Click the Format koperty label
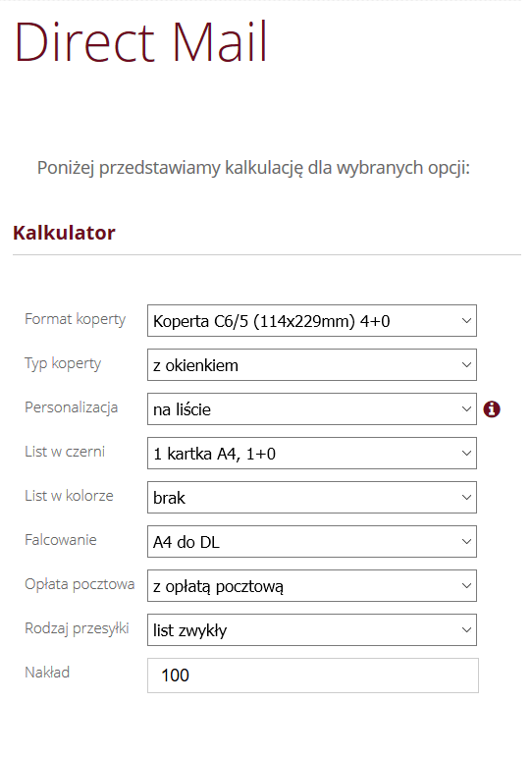This screenshot has height=757, width=532. coord(76,320)
